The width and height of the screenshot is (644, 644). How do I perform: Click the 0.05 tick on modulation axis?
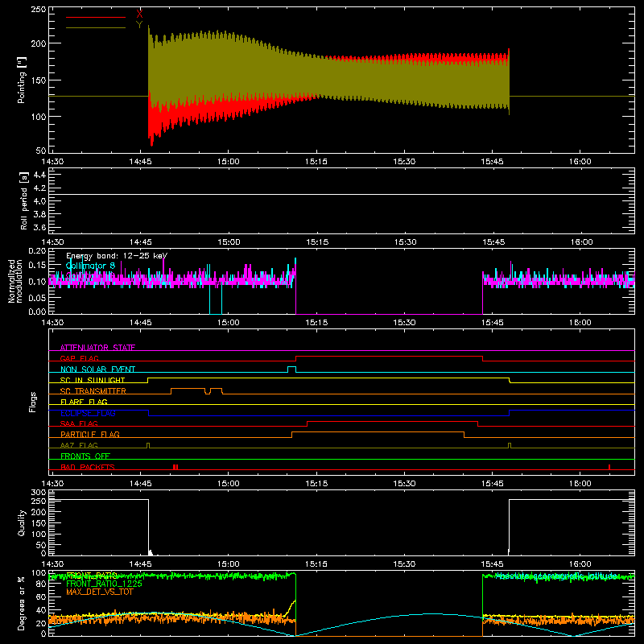(37, 297)
